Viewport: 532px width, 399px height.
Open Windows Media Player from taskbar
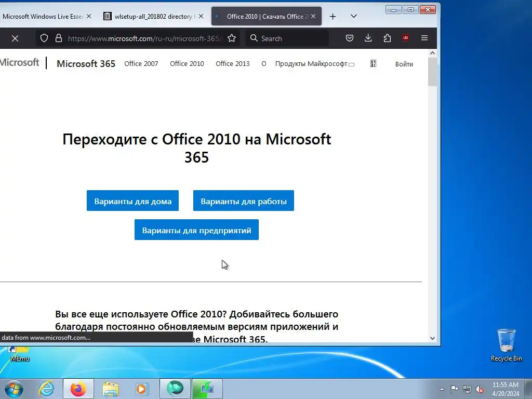coord(142,389)
